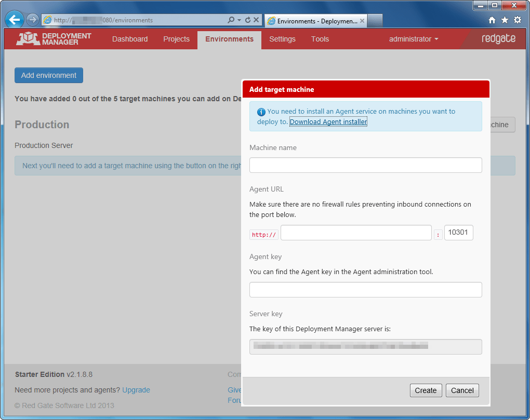Click the read-only Server key field
Image resolution: width=530 pixels, height=420 pixels.
click(365, 347)
